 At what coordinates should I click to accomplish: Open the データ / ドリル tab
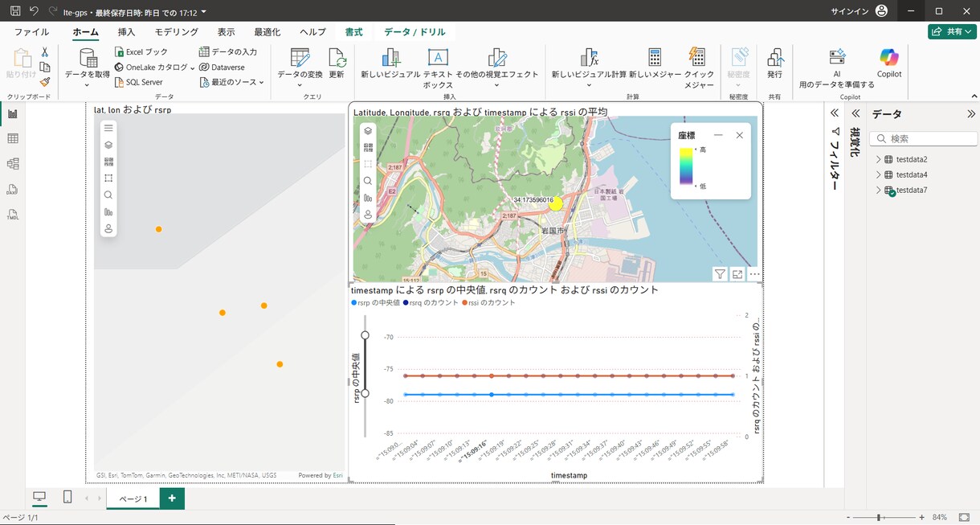414,32
